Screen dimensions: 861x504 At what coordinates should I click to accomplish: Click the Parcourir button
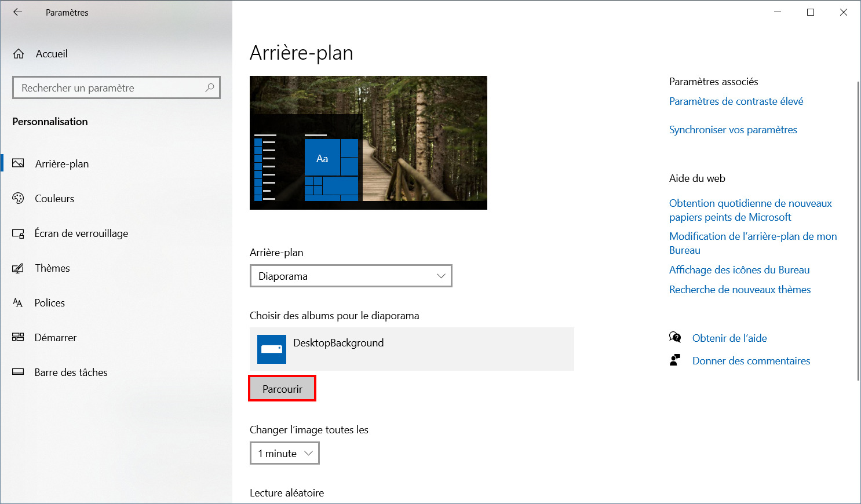[282, 389]
